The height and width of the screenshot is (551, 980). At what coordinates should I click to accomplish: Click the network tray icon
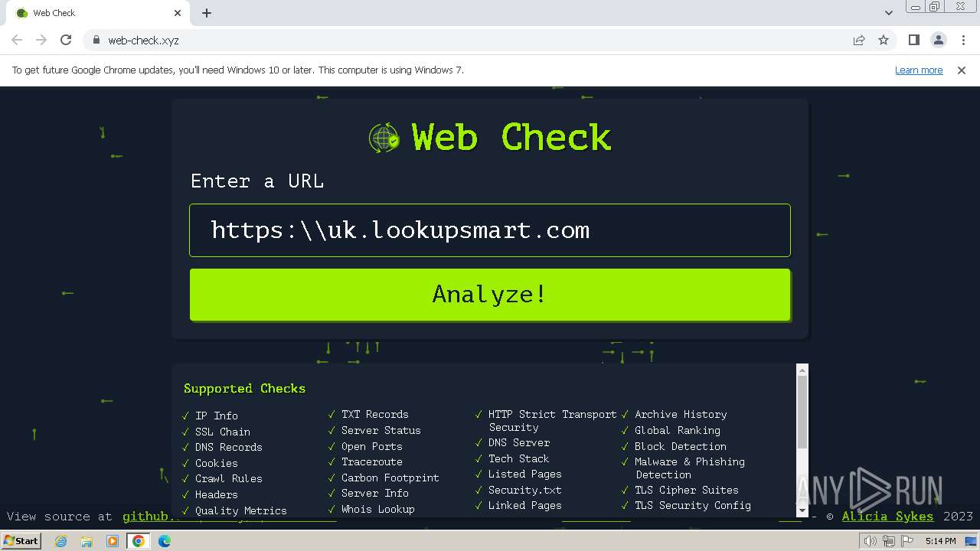[x=889, y=541]
